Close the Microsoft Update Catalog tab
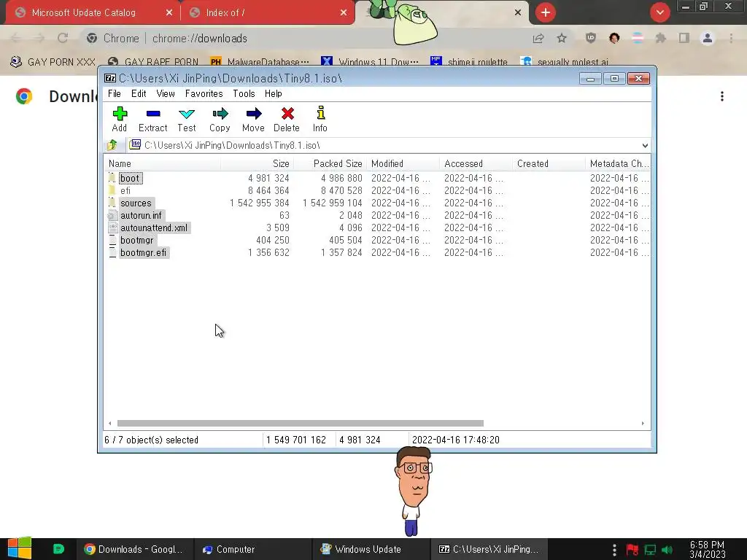Image resolution: width=747 pixels, height=560 pixels. pyautogui.click(x=169, y=12)
